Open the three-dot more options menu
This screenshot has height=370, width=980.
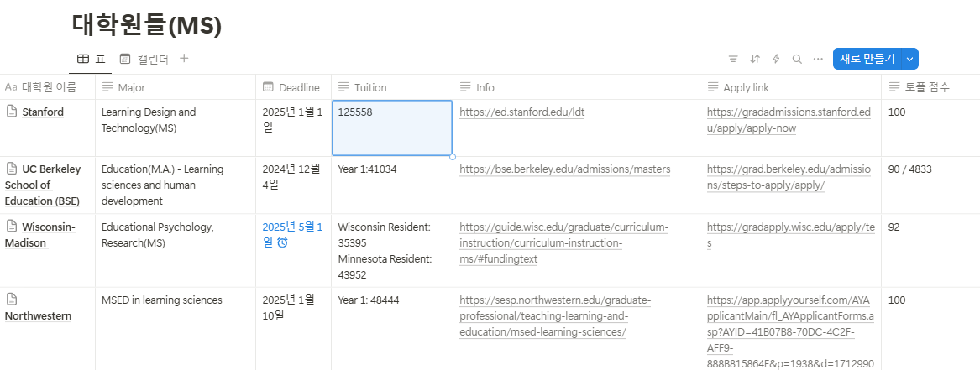pyautogui.click(x=818, y=59)
